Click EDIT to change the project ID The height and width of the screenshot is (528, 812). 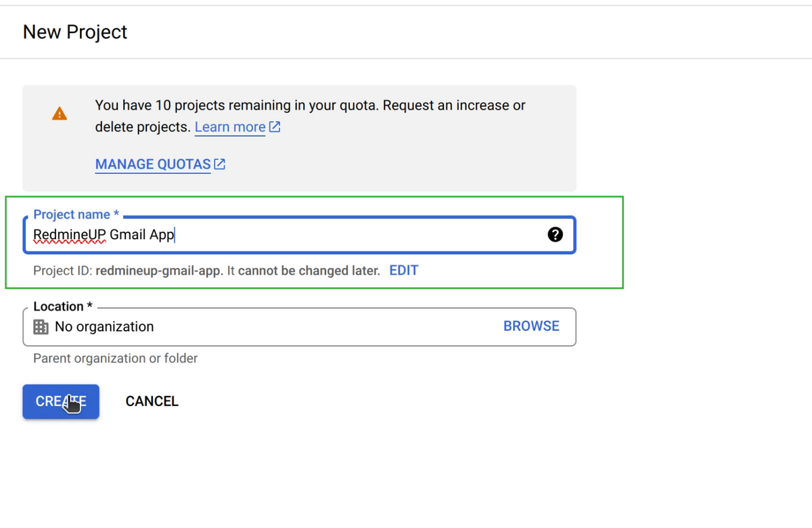pyautogui.click(x=404, y=270)
